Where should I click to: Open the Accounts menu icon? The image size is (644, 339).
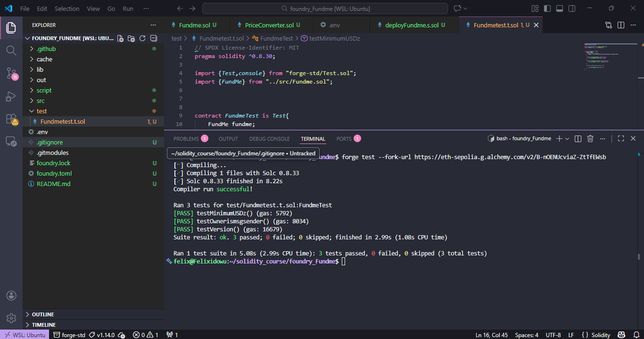(11, 295)
